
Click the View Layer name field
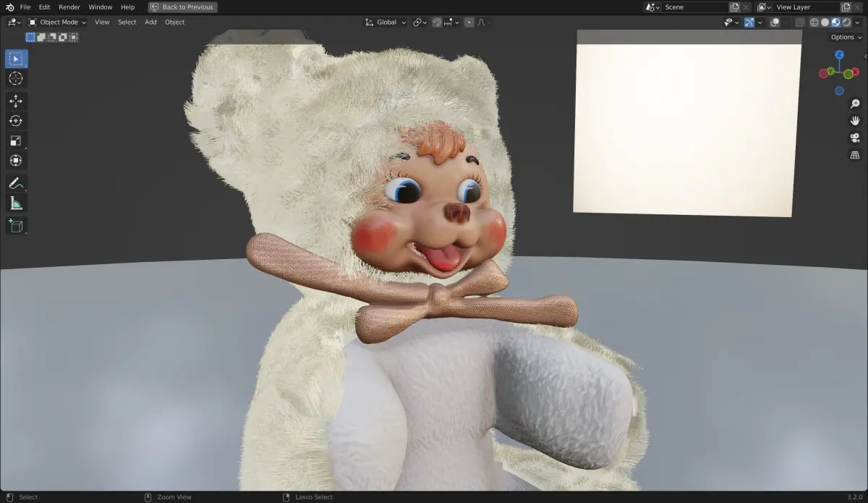pos(807,7)
